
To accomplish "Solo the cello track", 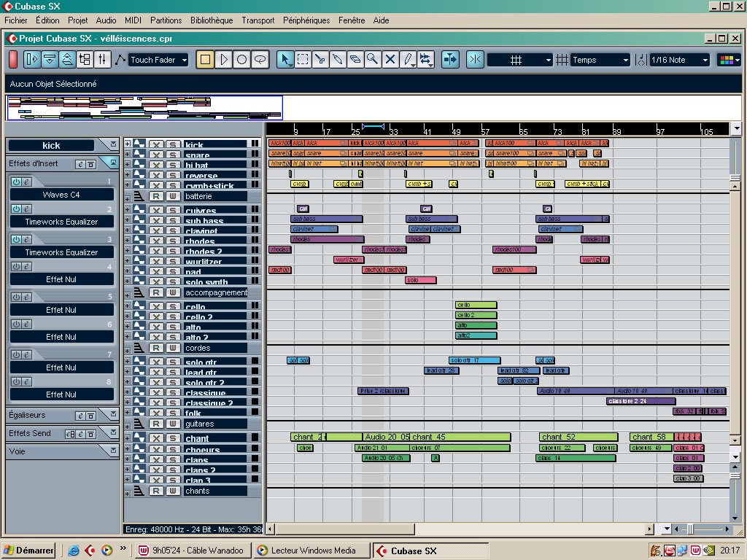I will click(173, 306).
